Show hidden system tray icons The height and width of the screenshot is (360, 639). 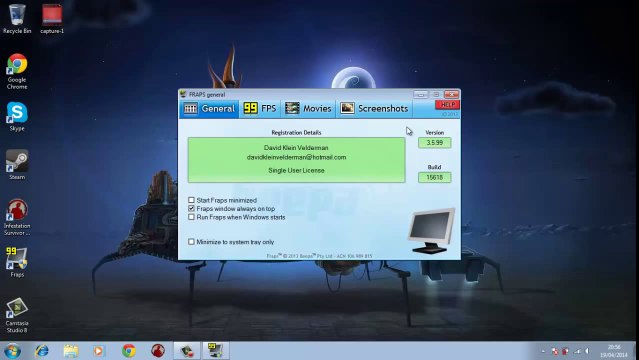pyautogui.click(x=543, y=351)
